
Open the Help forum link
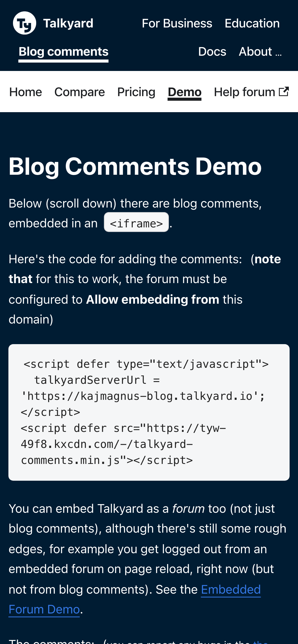(x=244, y=92)
